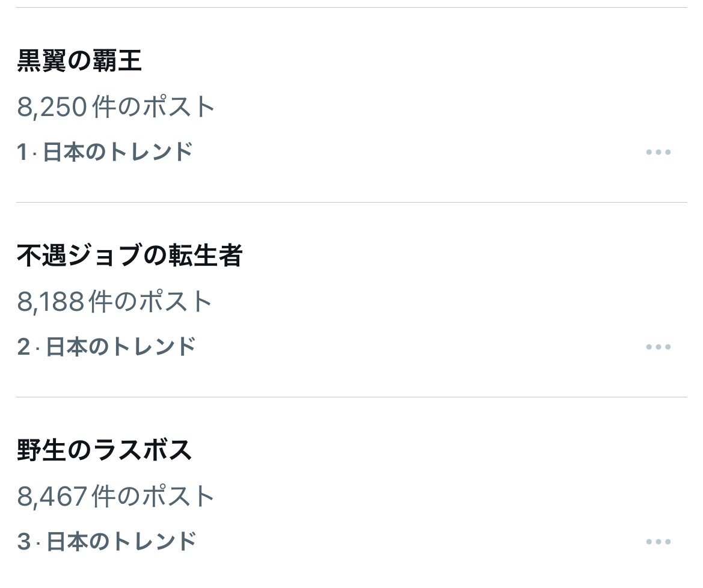View the 野生のラスボス trending topic

pyautogui.click(x=105, y=450)
